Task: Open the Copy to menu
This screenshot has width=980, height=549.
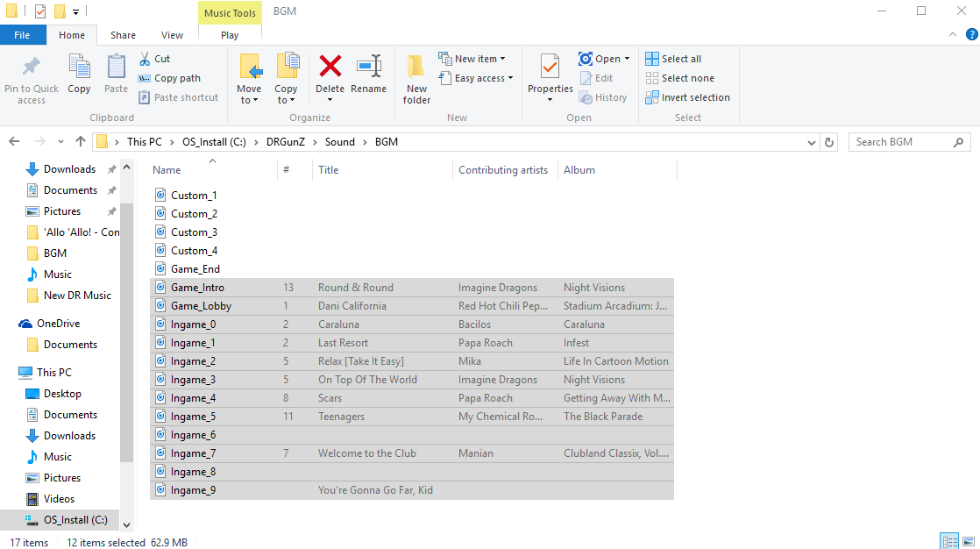Action: pyautogui.click(x=287, y=78)
